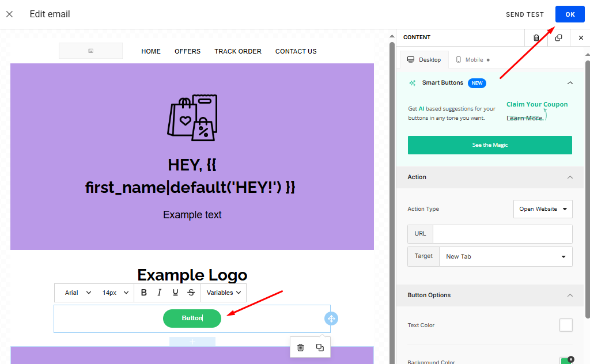Open the Text Color swatch
The height and width of the screenshot is (364, 590).
(566, 325)
